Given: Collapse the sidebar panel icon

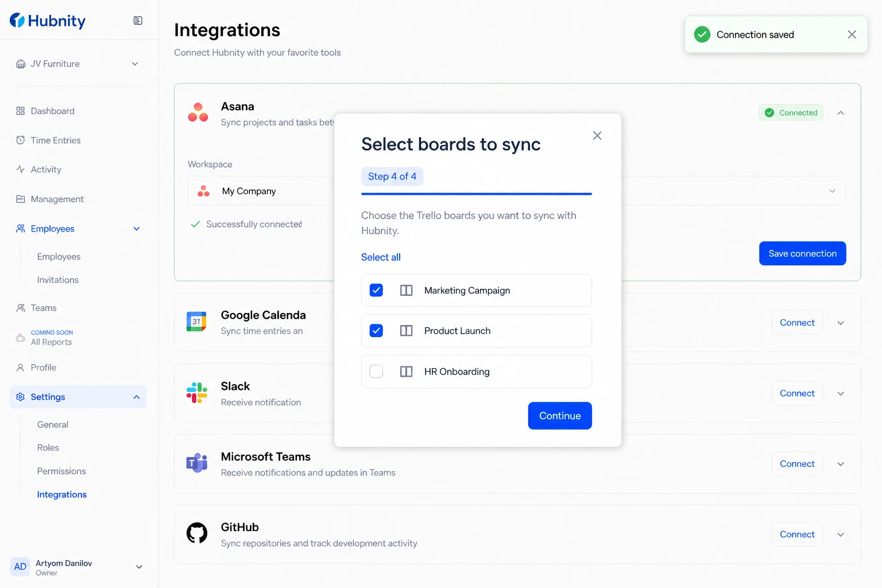Looking at the screenshot, I should (138, 21).
